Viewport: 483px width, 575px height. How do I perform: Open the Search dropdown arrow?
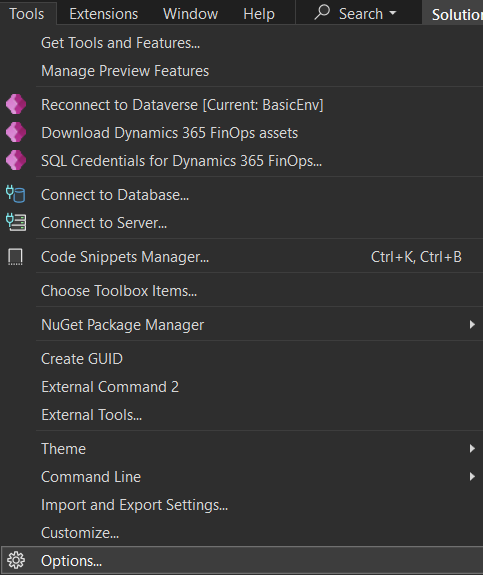coord(393,13)
